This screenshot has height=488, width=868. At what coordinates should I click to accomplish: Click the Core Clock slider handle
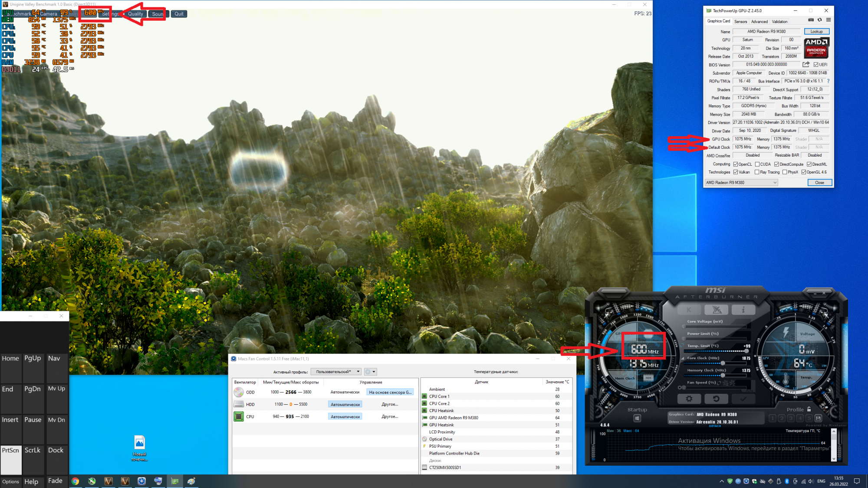(723, 363)
